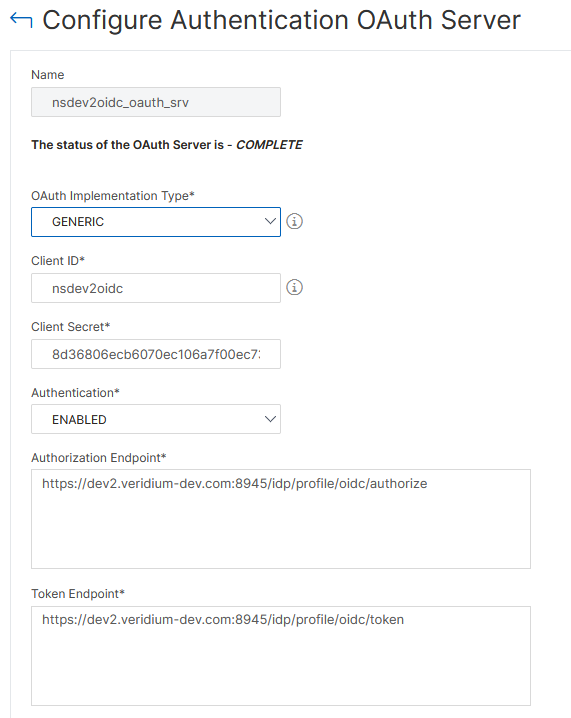The height and width of the screenshot is (718, 571).
Task: Select the Name field containing nsdev2oidc_oauth_srv
Action: (x=156, y=102)
